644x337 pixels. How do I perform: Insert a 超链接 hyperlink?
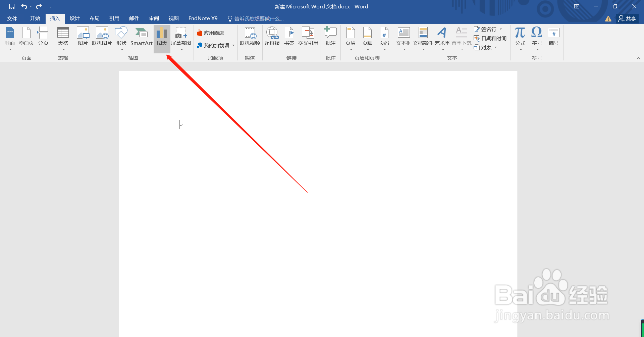click(x=272, y=36)
